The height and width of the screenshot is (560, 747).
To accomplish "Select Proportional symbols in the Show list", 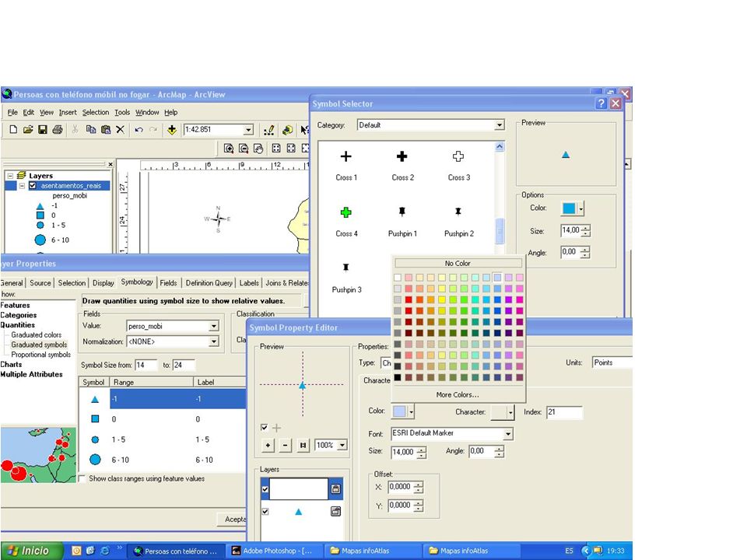I will (41, 355).
